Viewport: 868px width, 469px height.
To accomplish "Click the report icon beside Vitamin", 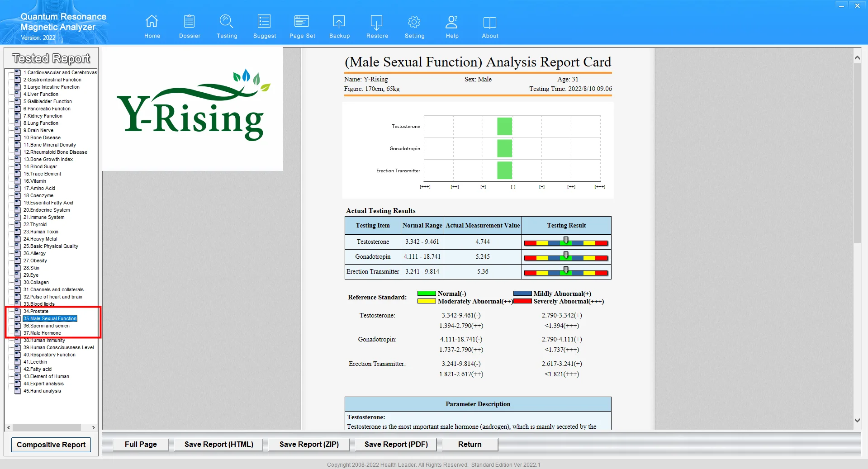I will (18, 181).
